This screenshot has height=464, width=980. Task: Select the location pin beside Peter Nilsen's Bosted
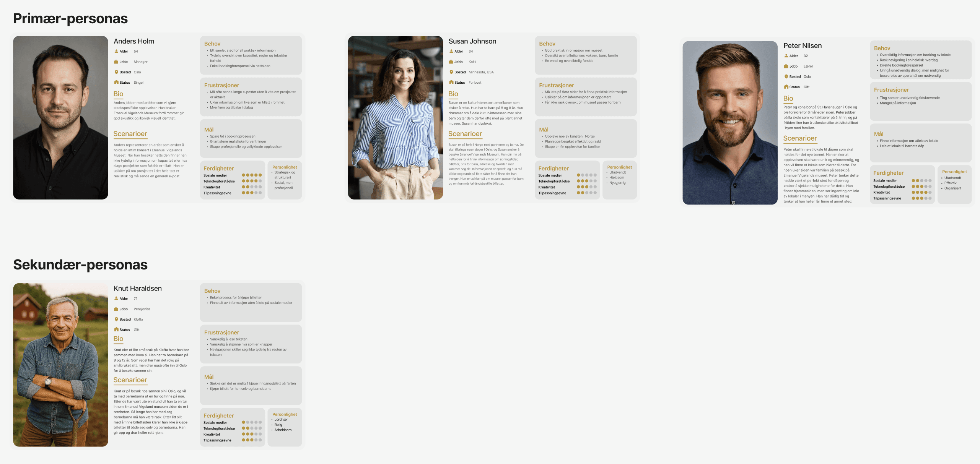[787, 76]
